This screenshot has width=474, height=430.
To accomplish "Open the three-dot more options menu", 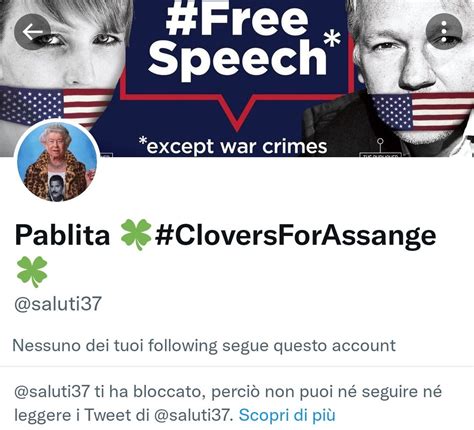I will 444,31.
